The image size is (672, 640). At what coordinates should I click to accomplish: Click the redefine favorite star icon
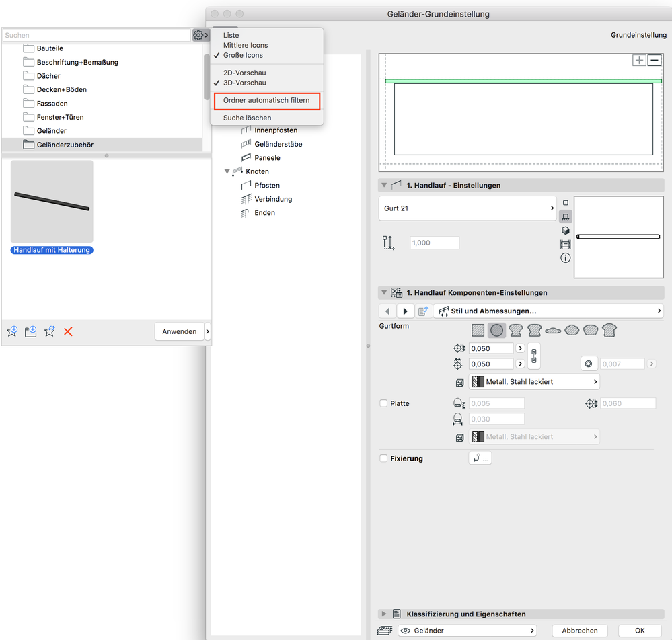click(x=50, y=331)
